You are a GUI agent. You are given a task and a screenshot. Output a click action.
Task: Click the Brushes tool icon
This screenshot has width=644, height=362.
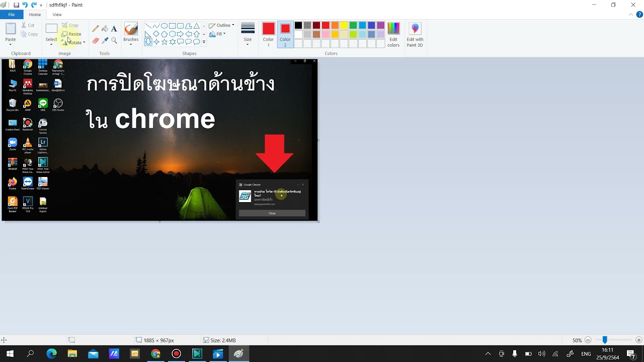pyautogui.click(x=131, y=29)
